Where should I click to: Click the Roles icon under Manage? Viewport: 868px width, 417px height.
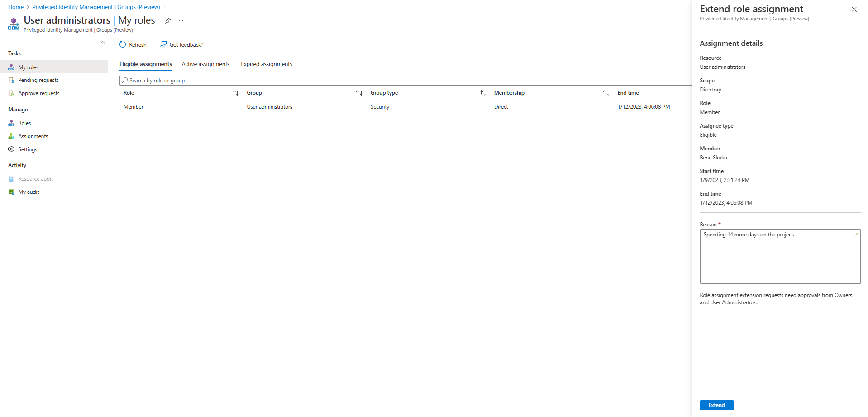[x=11, y=123]
